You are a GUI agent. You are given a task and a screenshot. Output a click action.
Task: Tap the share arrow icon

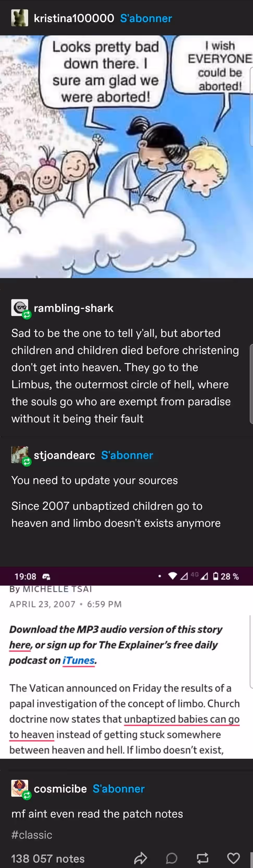point(140,858)
